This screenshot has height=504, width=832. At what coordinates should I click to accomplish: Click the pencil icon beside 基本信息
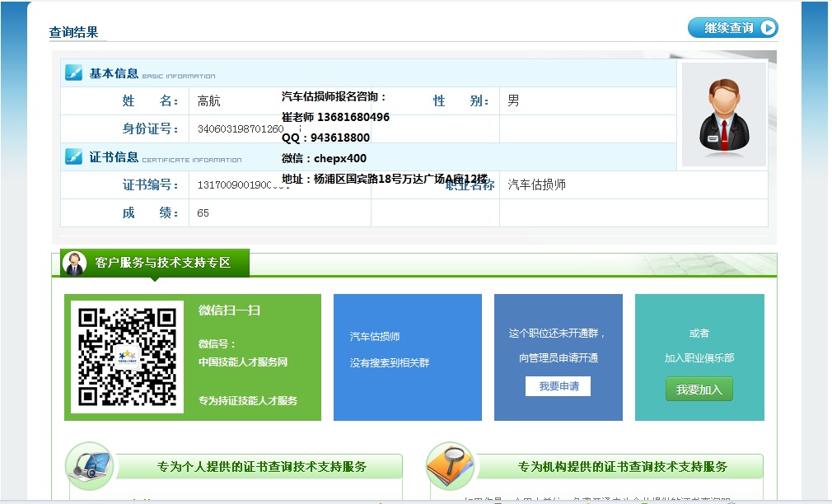coord(74,72)
